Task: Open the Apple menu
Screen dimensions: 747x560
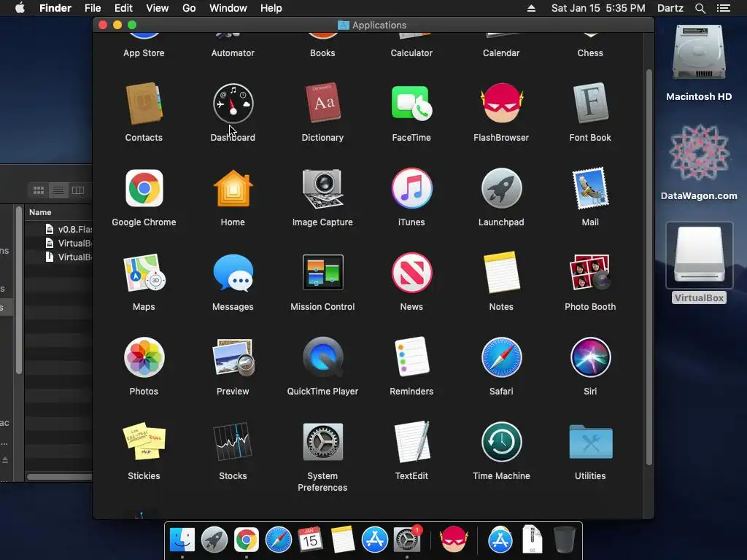Action: 20,8
